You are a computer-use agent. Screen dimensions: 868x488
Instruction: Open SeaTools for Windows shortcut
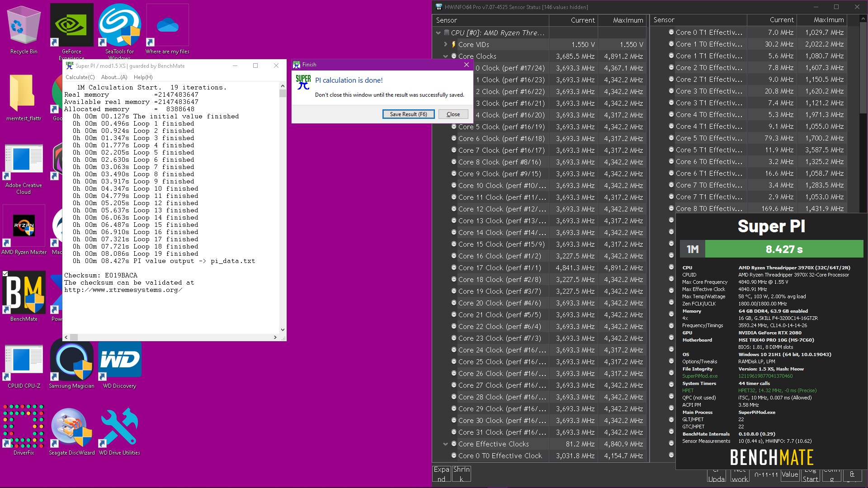120,31
